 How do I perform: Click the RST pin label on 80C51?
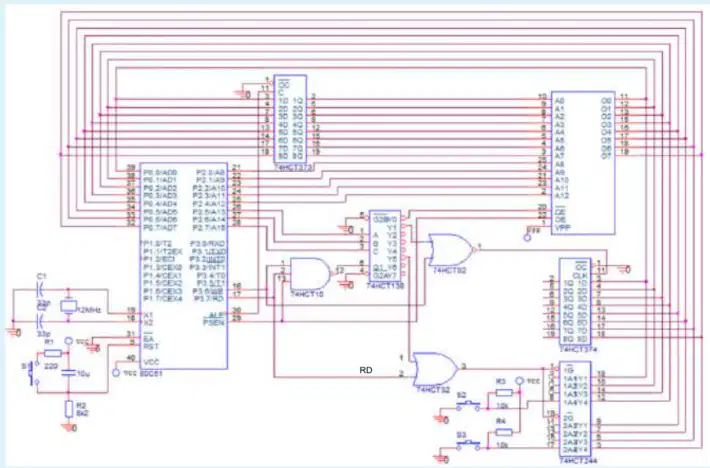[150, 346]
